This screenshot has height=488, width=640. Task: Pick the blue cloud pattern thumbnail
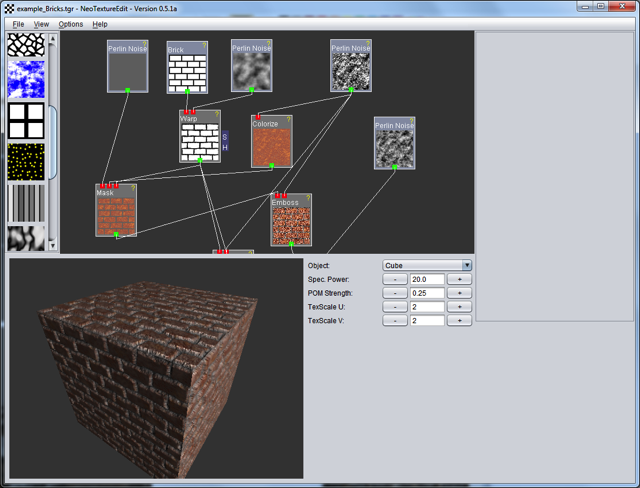[x=26, y=80]
